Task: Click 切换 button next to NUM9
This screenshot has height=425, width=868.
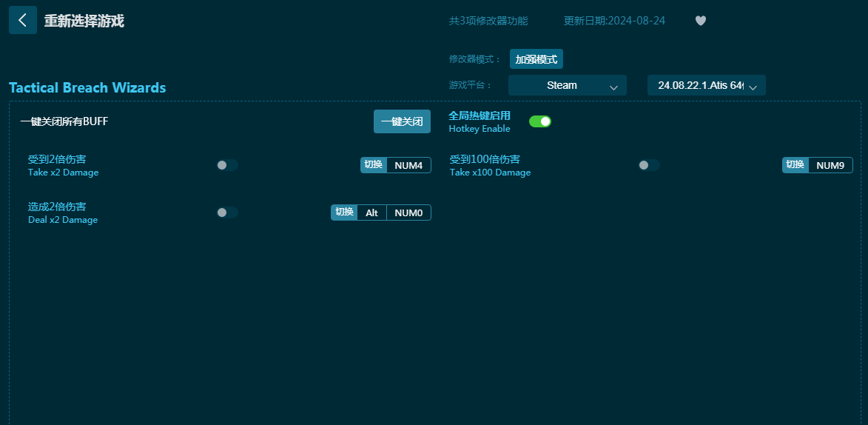Action: tap(795, 165)
